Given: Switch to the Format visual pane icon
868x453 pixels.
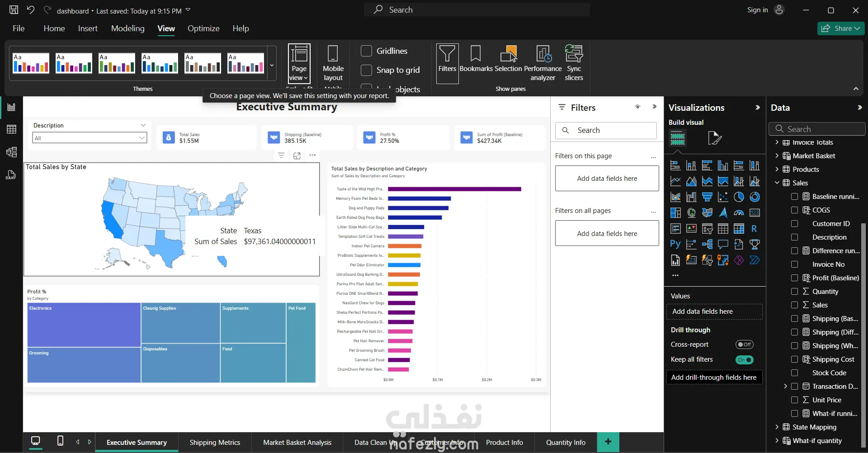Looking at the screenshot, I should (714, 138).
